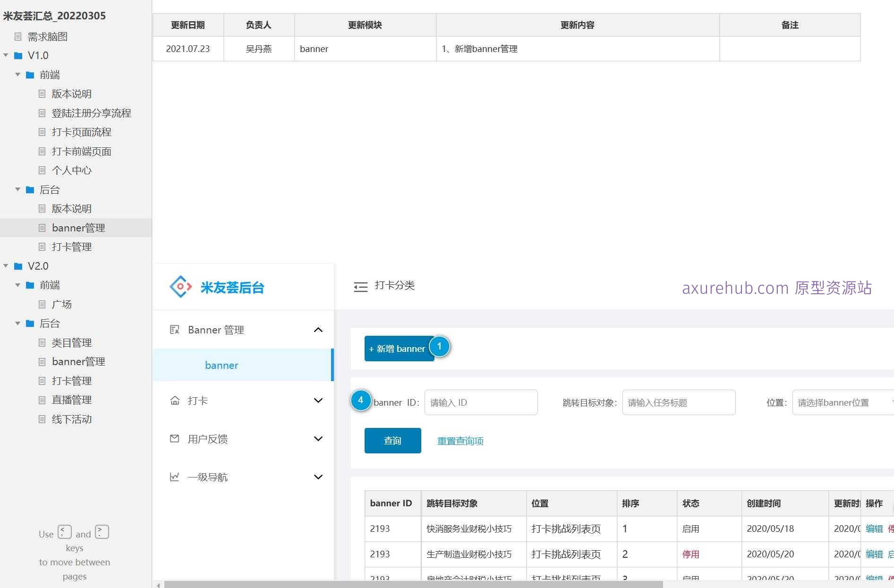Select the Banner 管理 sidebar icon
Viewport: 894px width, 588px height.
[x=175, y=330]
